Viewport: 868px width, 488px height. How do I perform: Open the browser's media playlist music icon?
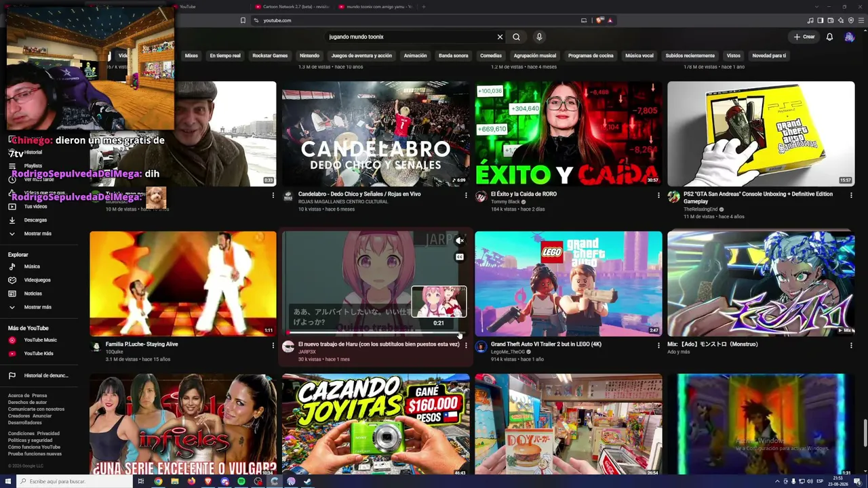click(x=810, y=20)
